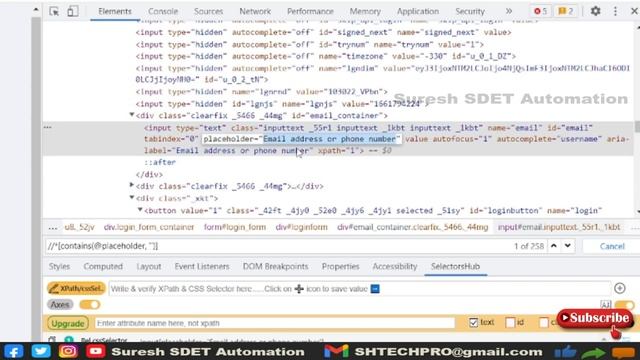
Task: Click the small AI icon near right toggle
Action: (605, 304)
